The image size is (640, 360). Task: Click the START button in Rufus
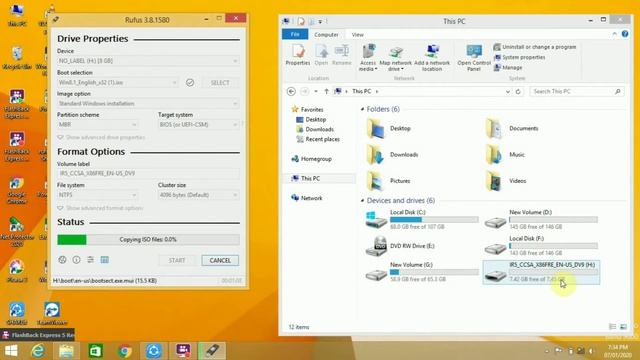[x=177, y=260]
